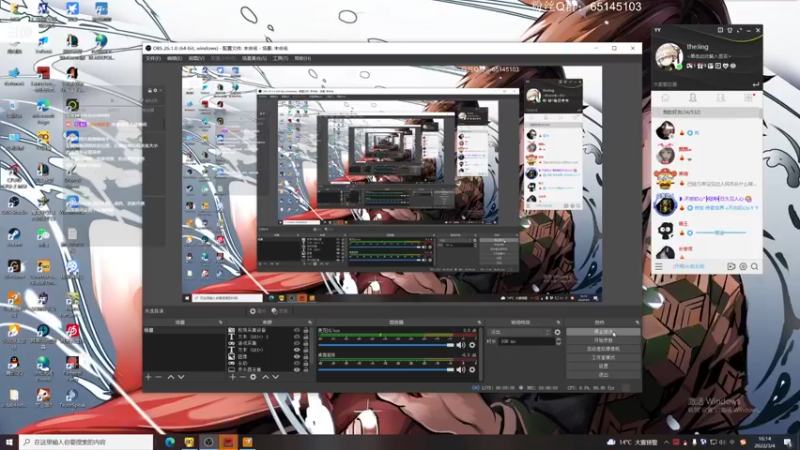Remove selected source with the minus icon

pos(242,377)
